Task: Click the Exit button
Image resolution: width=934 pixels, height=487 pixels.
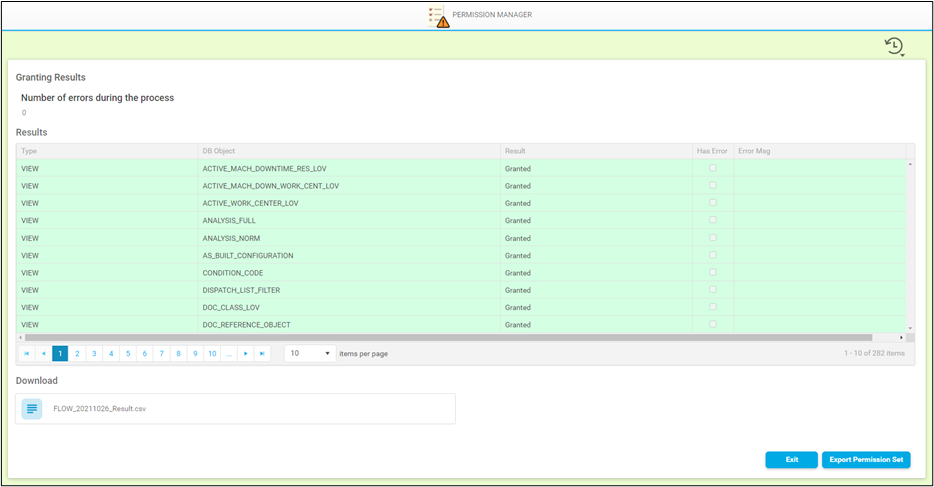Action: [791, 460]
